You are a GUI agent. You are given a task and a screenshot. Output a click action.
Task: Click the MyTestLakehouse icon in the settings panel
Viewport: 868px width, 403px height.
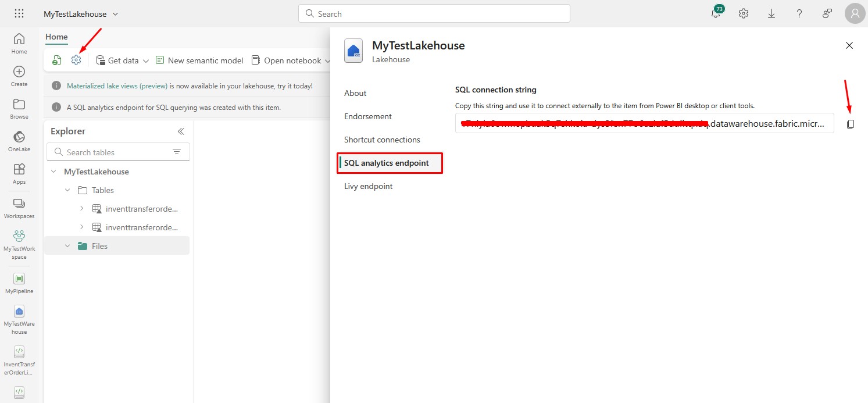353,51
